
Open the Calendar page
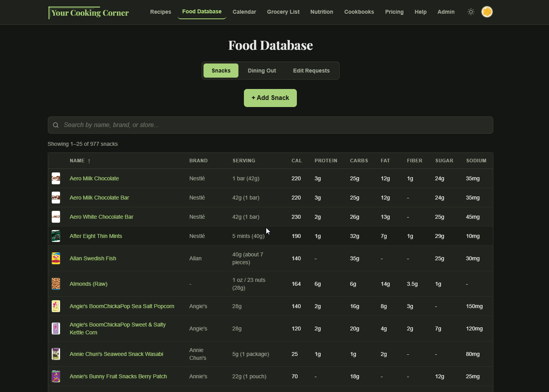tap(244, 12)
